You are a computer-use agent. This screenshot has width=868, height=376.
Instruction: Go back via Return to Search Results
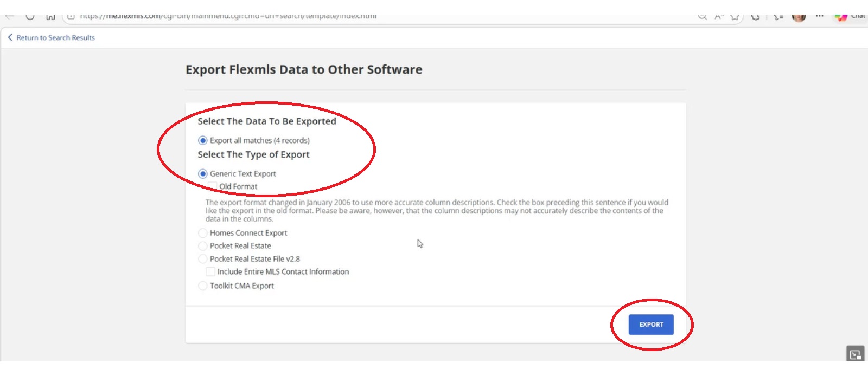click(51, 38)
